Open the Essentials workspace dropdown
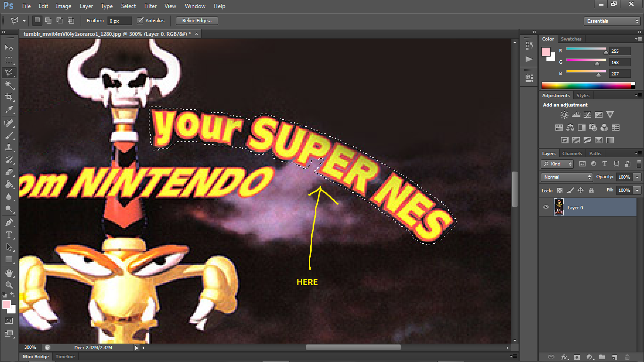Image resolution: width=644 pixels, height=362 pixels. [x=611, y=21]
